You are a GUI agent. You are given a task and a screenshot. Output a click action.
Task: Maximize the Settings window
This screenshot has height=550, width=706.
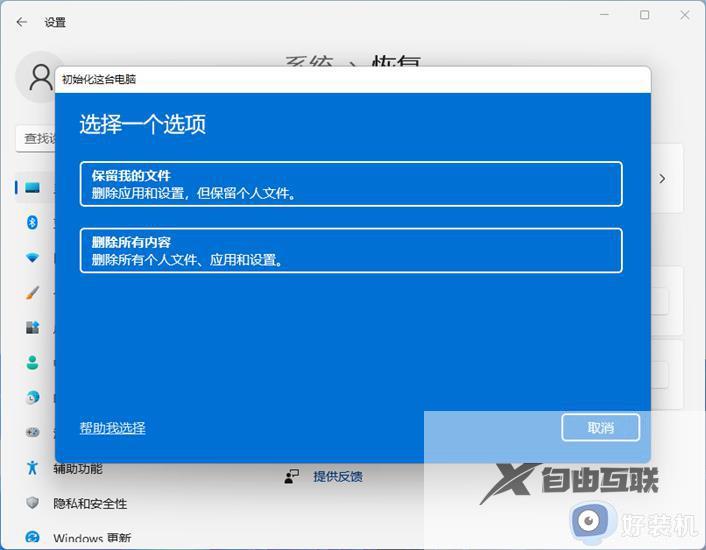644,15
